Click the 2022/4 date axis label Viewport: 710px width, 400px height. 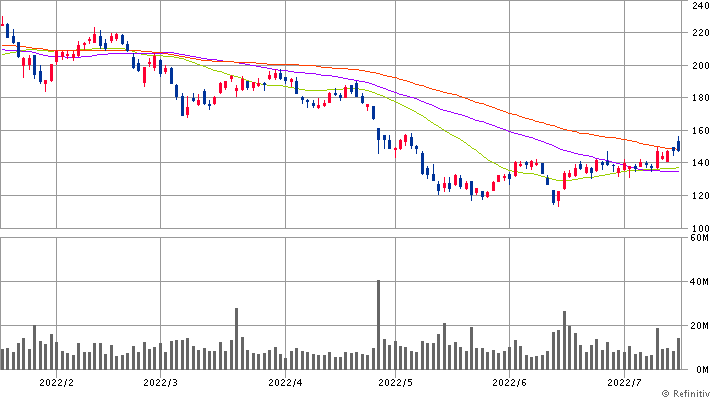(286, 382)
